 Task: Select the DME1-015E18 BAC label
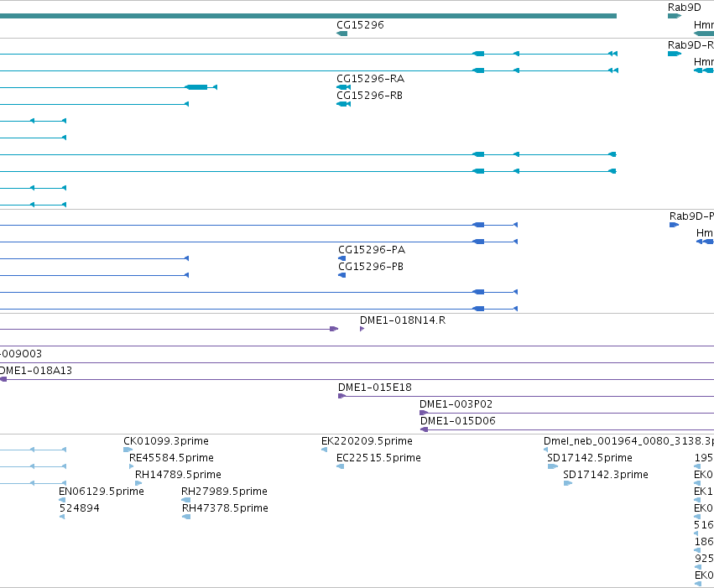[x=374, y=388]
